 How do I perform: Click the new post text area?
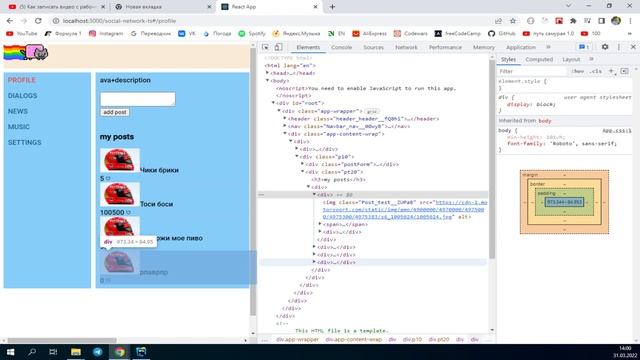point(138,99)
